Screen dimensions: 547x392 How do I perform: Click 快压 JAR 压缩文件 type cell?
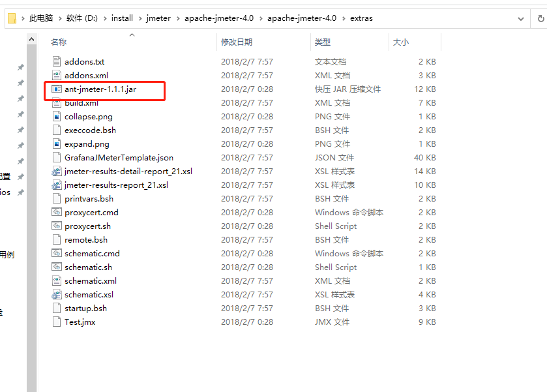(347, 89)
